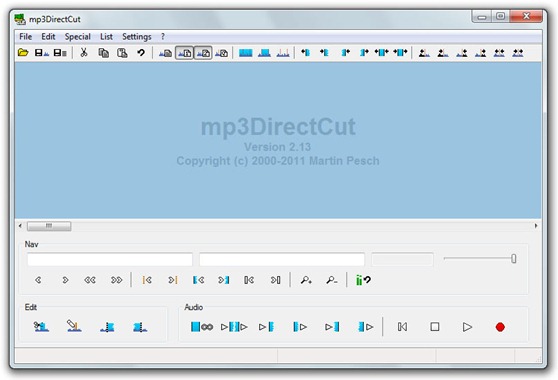Zoom out with the magnifier minus icon
558x380 pixels.
coord(332,280)
